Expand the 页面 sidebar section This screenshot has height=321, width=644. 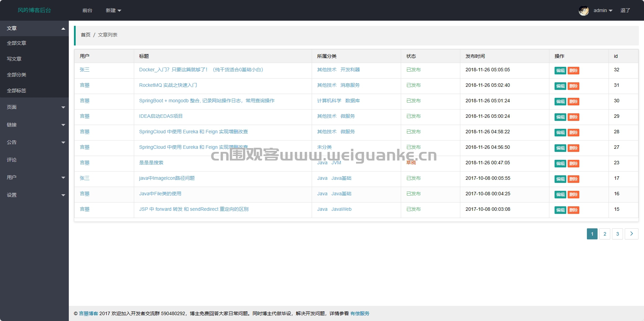34,107
